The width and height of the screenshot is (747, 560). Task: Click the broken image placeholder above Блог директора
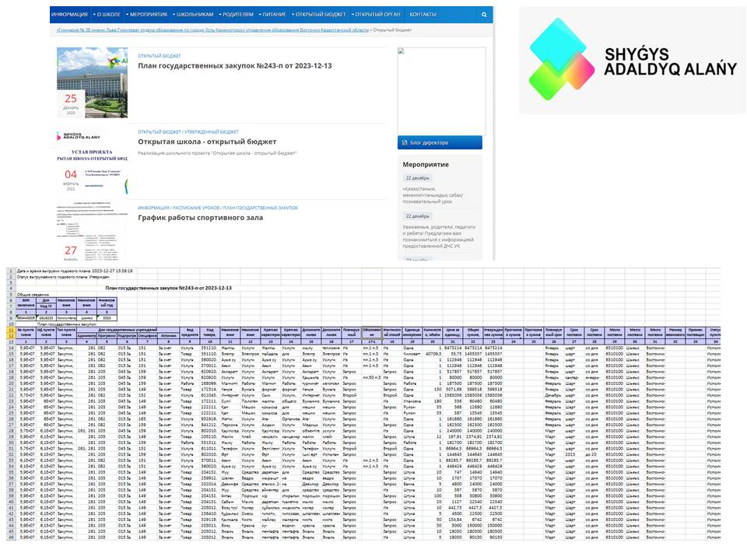point(442,92)
